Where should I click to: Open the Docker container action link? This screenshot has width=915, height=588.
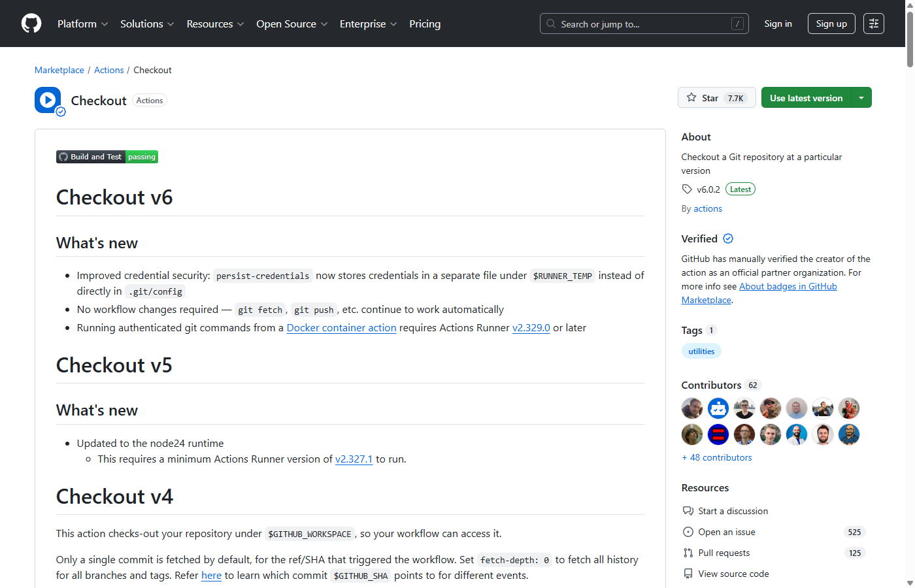[341, 327]
